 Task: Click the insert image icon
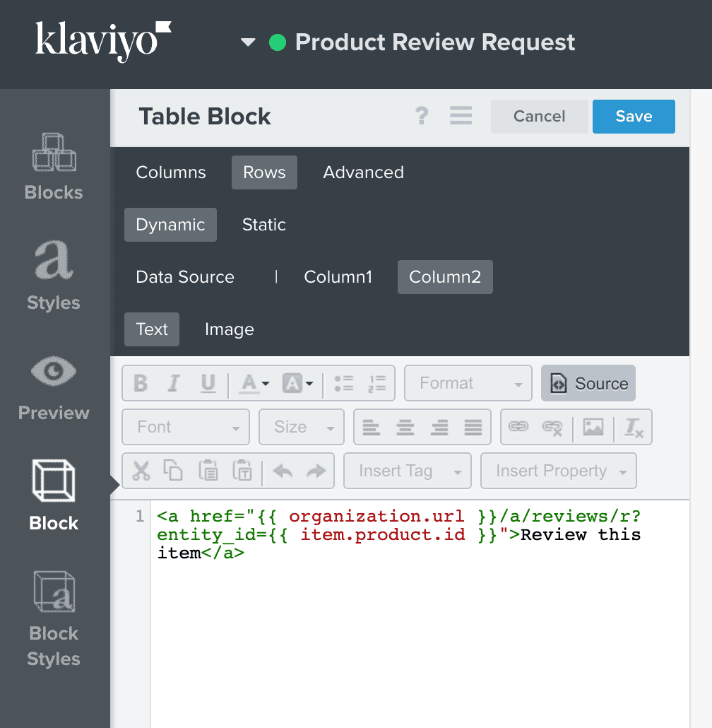[593, 427]
